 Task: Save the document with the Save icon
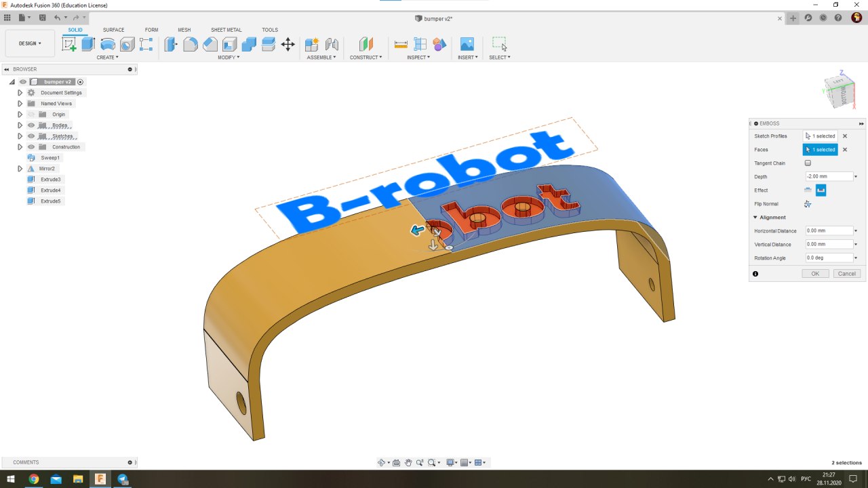tap(43, 18)
